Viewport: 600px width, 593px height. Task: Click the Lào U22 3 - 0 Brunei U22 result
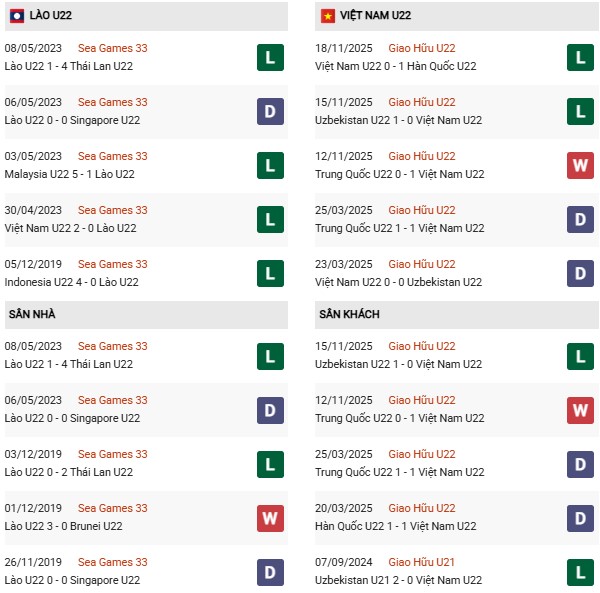click(63, 526)
